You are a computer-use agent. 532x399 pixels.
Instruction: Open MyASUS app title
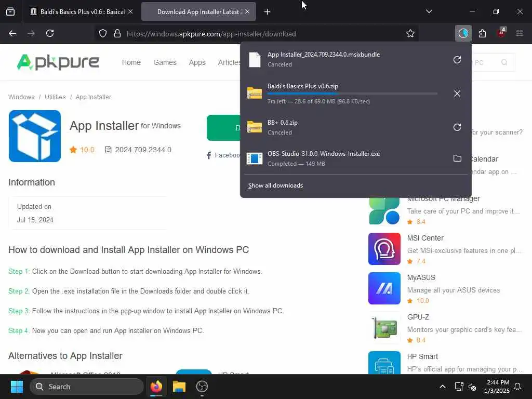421,277
